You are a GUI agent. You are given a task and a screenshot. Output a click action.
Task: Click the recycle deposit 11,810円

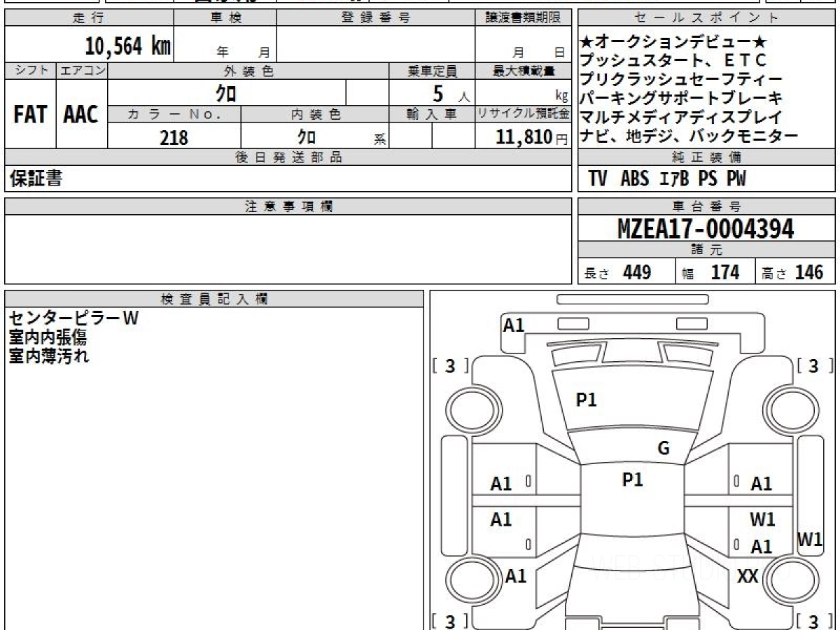tap(531, 137)
